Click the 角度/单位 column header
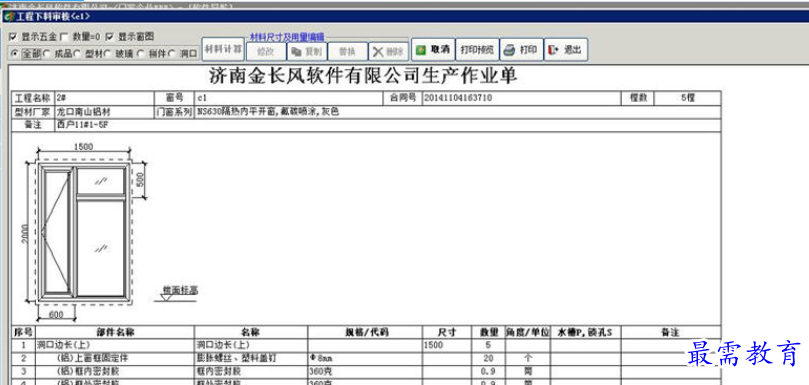This screenshot has height=385, width=809. pos(527,332)
